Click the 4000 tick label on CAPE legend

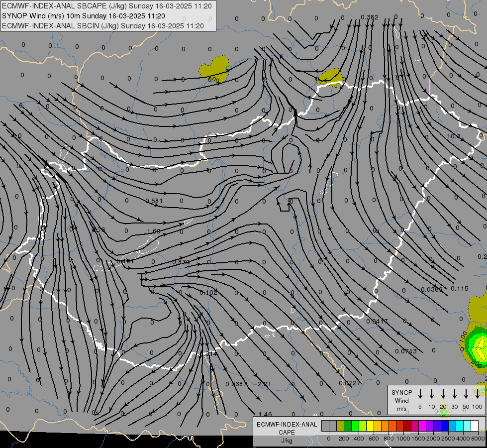click(463, 439)
